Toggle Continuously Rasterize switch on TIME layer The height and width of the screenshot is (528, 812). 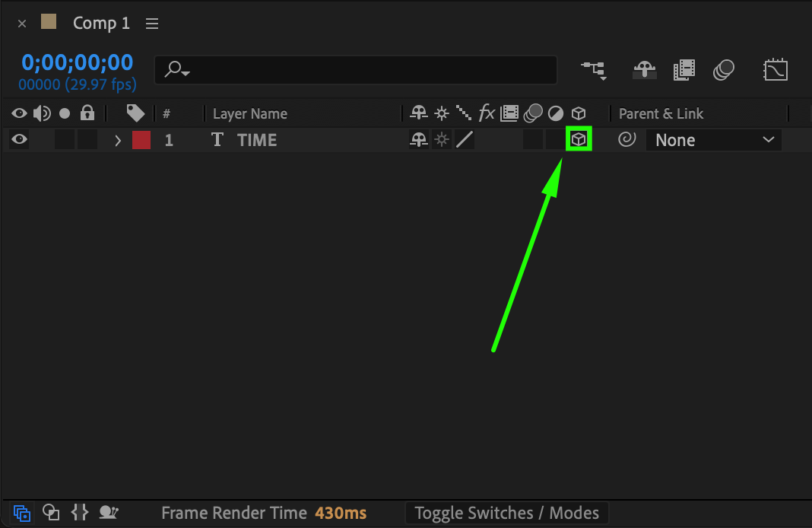click(442, 139)
